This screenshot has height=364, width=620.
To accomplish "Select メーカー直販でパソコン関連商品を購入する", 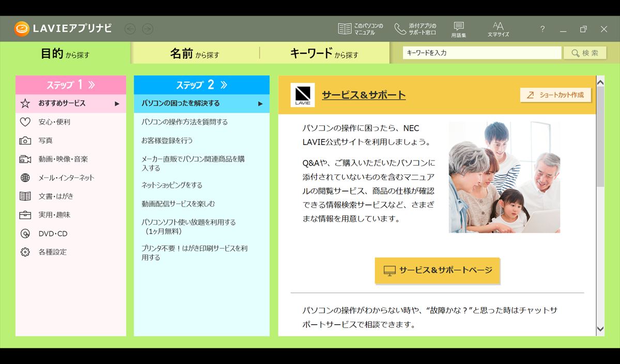I will [x=193, y=163].
